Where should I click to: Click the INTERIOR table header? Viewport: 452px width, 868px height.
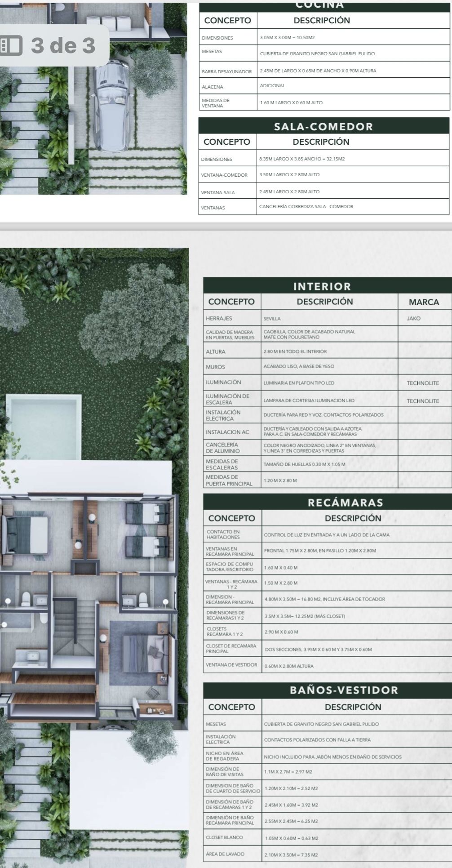(x=328, y=286)
